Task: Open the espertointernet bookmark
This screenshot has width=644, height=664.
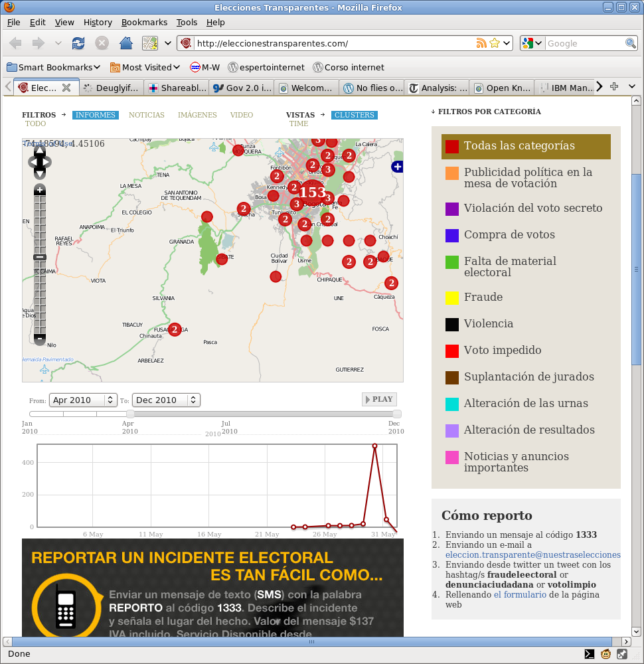Action: coord(266,67)
